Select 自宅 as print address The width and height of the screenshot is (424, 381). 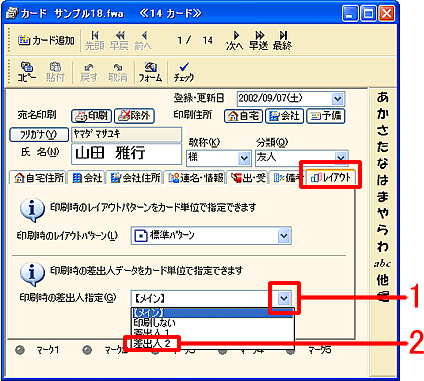pos(243,116)
